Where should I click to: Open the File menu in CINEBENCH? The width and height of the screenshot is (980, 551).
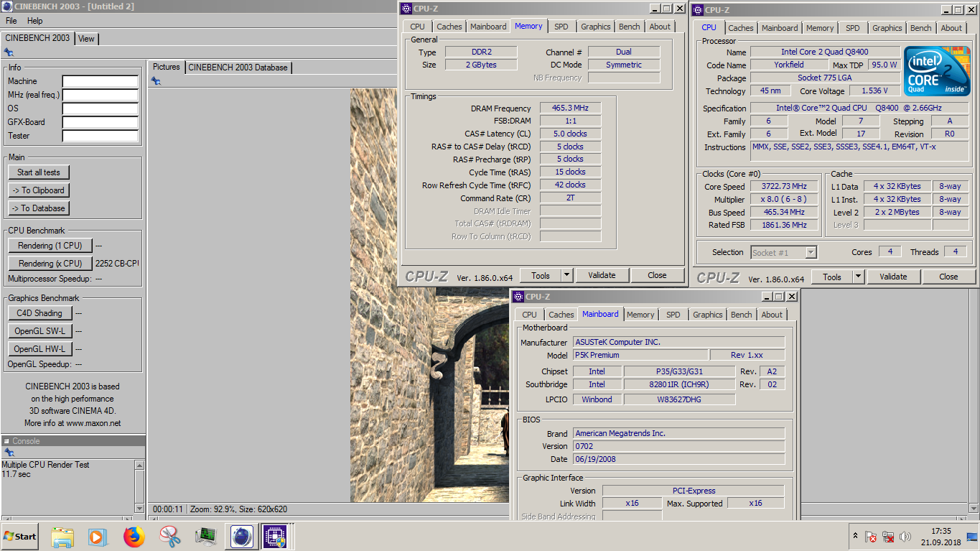pyautogui.click(x=11, y=21)
